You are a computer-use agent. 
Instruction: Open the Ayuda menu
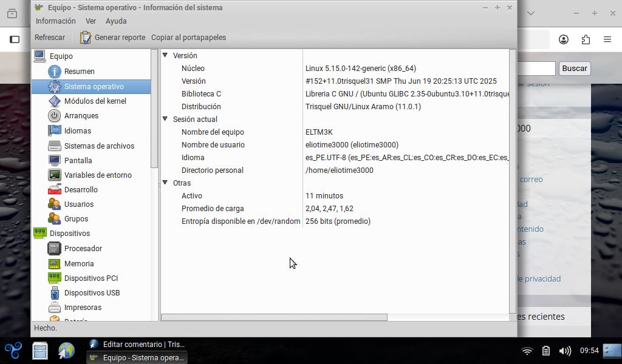[x=116, y=21]
